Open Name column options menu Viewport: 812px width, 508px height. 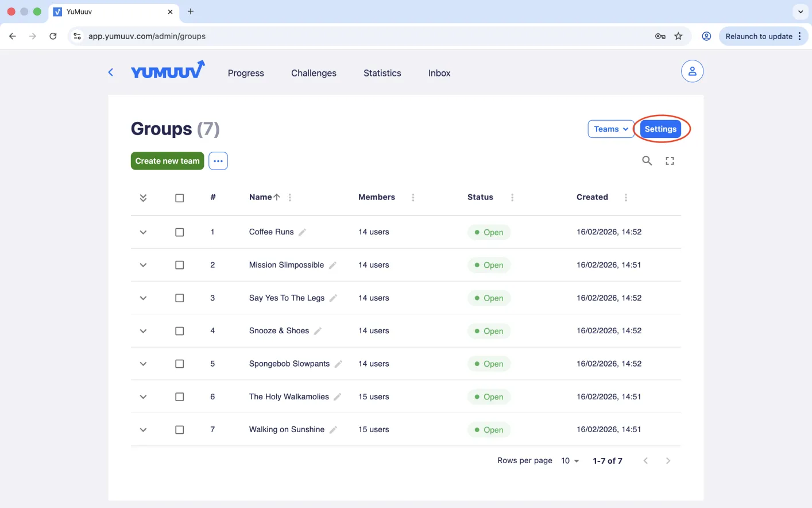290,197
